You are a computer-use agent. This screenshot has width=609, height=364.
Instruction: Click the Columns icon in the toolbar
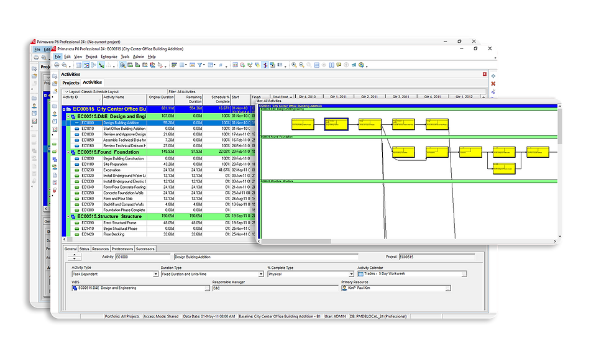coord(181,65)
